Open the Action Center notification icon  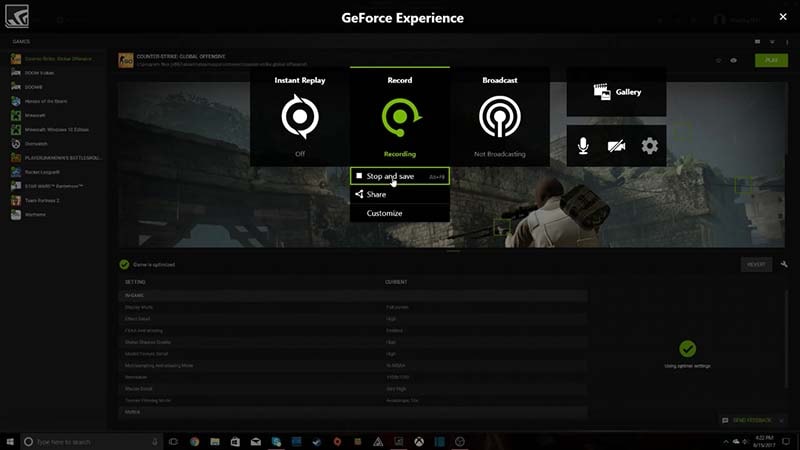[786, 441]
